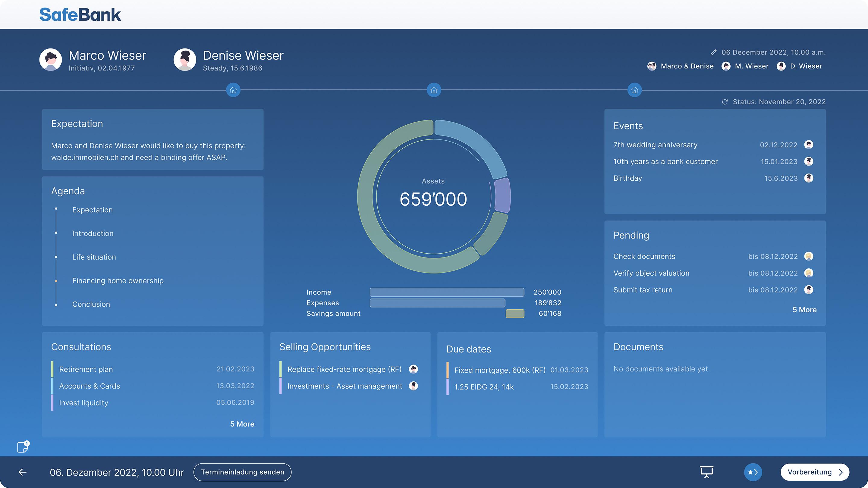Select Expectation agenda item
Viewport: 868px width, 488px height.
[x=92, y=210]
